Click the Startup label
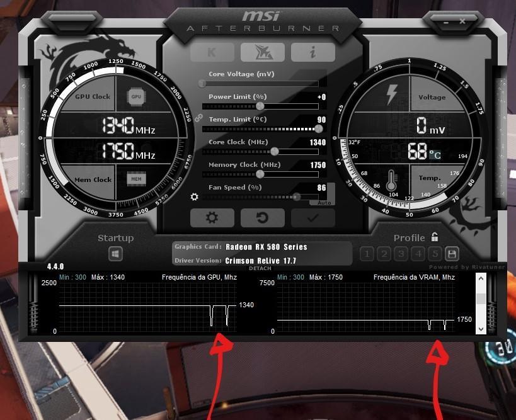Screen dimensions: 516x420 click(115, 238)
